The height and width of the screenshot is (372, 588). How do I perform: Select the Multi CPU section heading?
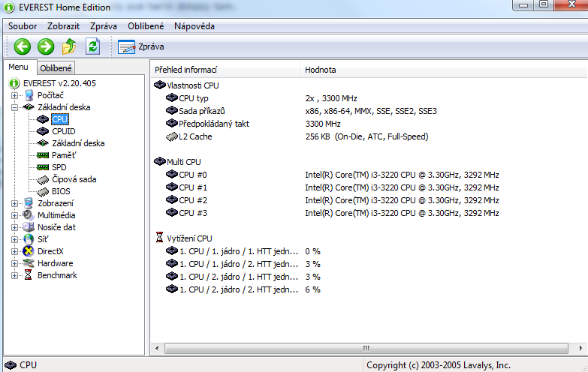pyautogui.click(x=184, y=162)
